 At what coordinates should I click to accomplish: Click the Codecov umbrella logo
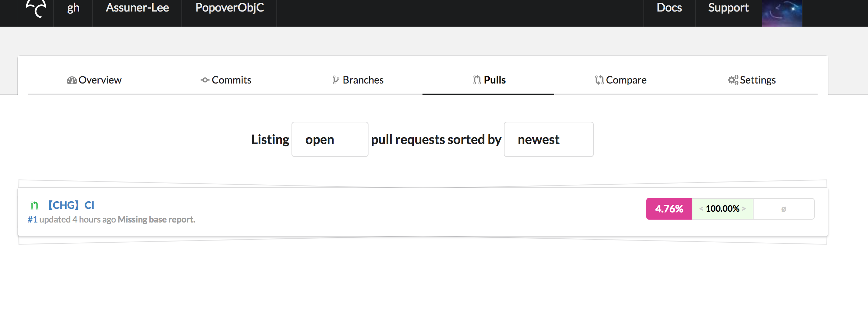pos(36,9)
